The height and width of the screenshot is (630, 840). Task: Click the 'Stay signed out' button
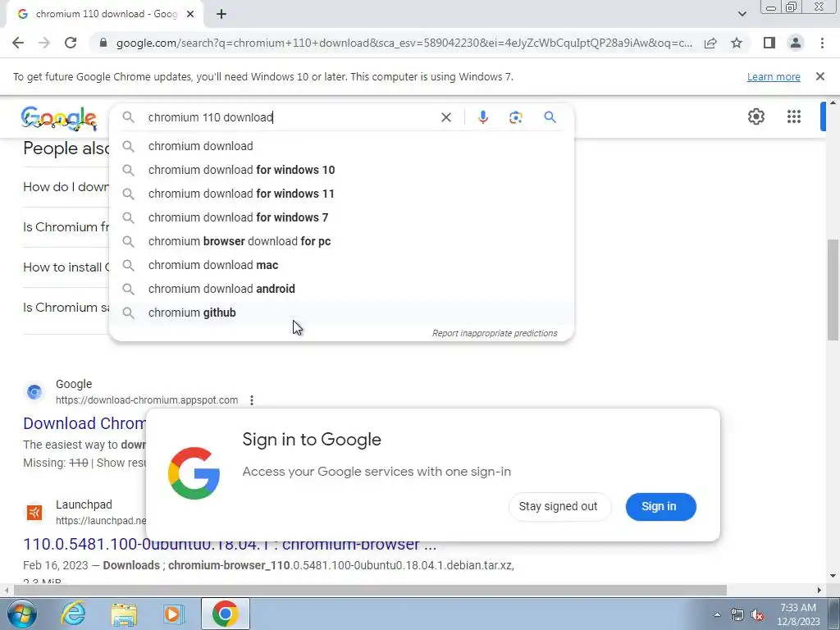click(558, 506)
